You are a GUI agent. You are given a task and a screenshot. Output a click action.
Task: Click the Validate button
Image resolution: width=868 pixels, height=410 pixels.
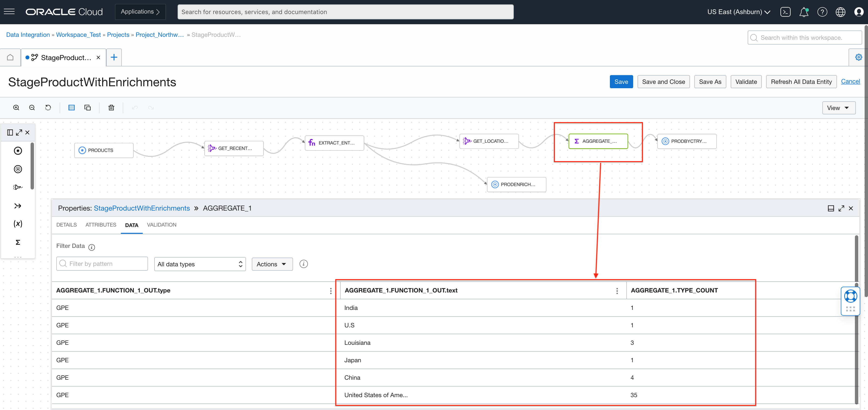[746, 82]
